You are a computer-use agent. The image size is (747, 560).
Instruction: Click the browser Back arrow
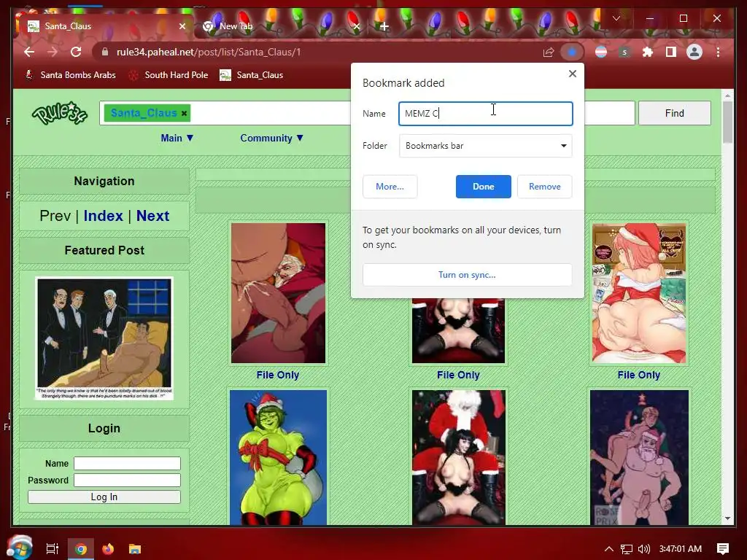(29, 52)
